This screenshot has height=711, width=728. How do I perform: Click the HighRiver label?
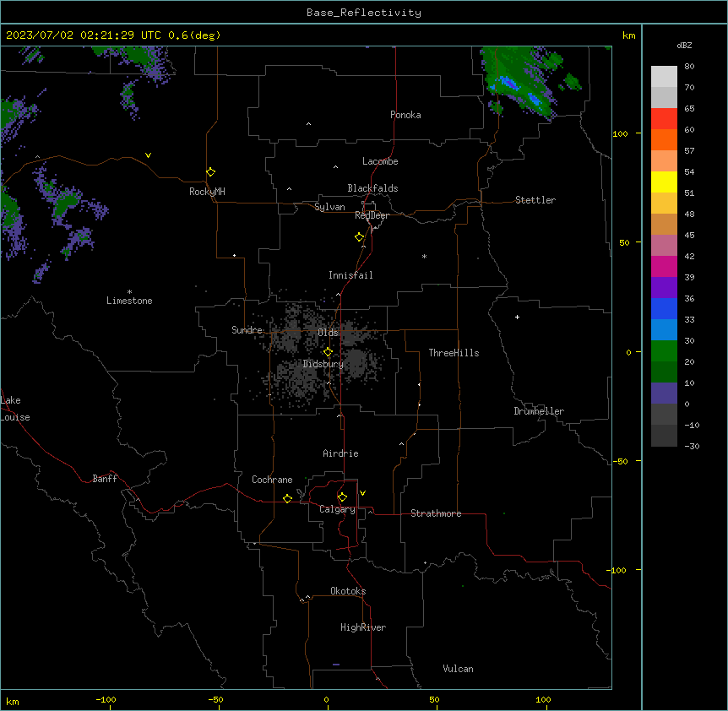363,627
